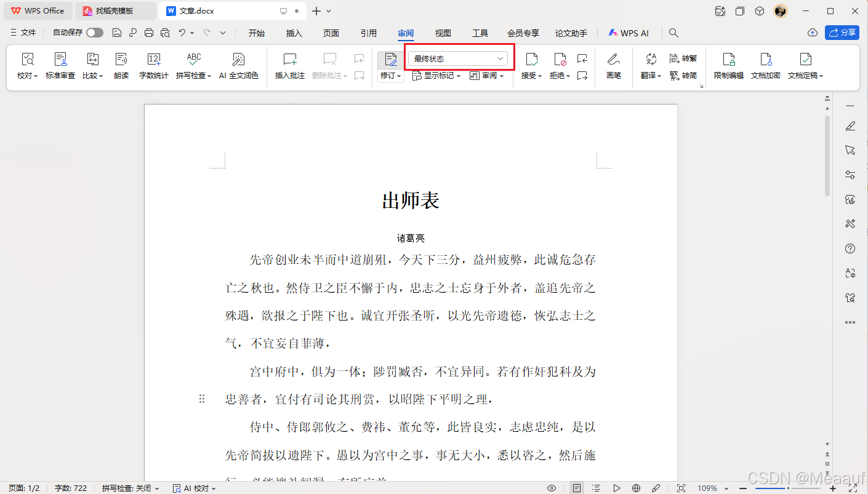Convert text with 转繁 to traditional
Viewport: 868px width, 494px height.
pos(683,58)
